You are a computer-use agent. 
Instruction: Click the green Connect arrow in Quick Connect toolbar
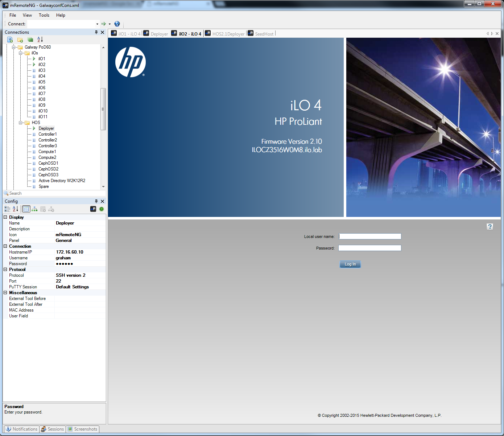pos(104,24)
